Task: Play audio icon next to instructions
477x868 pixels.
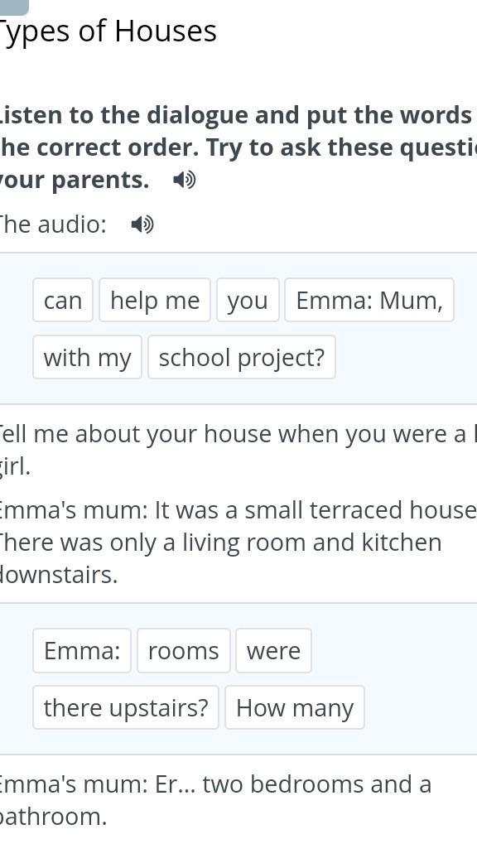Action: pos(185,180)
